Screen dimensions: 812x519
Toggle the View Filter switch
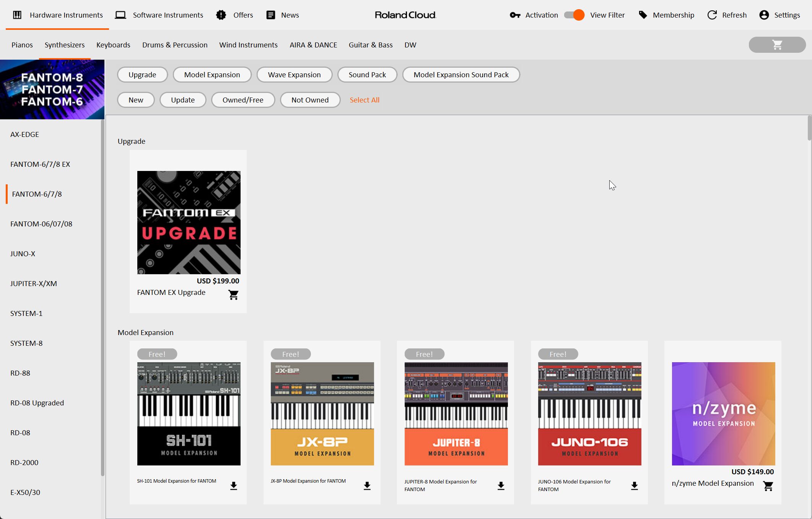click(574, 15)
